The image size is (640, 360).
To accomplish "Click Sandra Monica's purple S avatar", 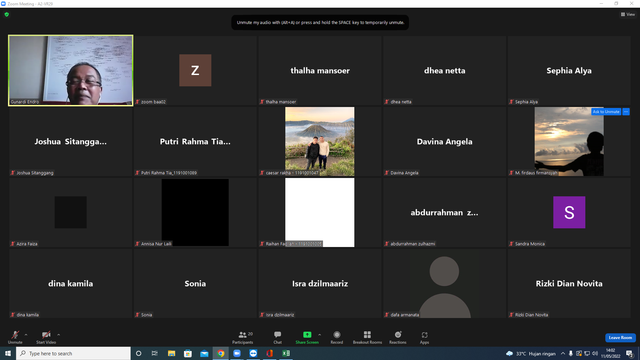I will click(569, 212).
